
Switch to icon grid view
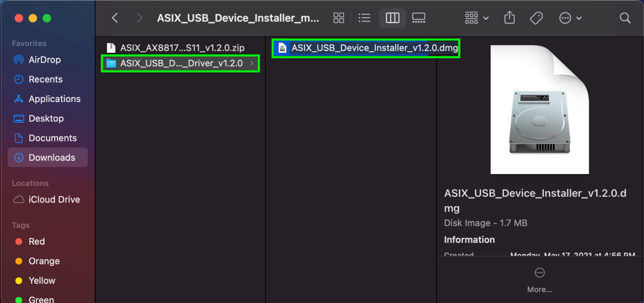[338, 18]
